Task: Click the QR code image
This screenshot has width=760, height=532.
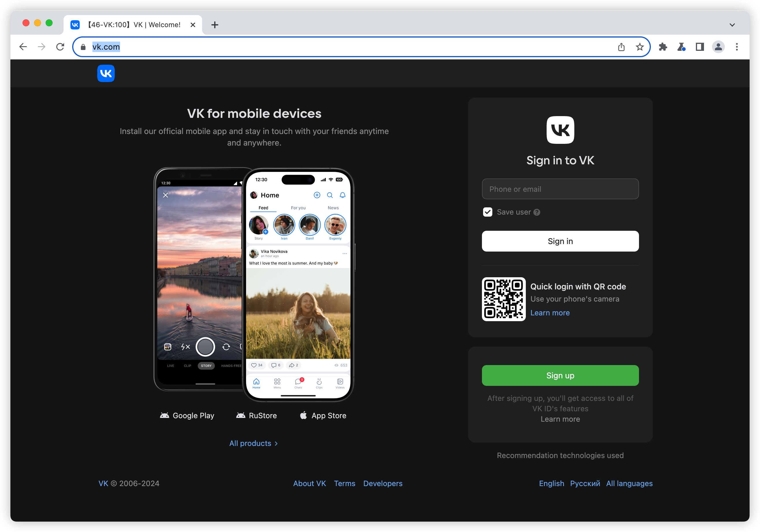Action: 504,299
